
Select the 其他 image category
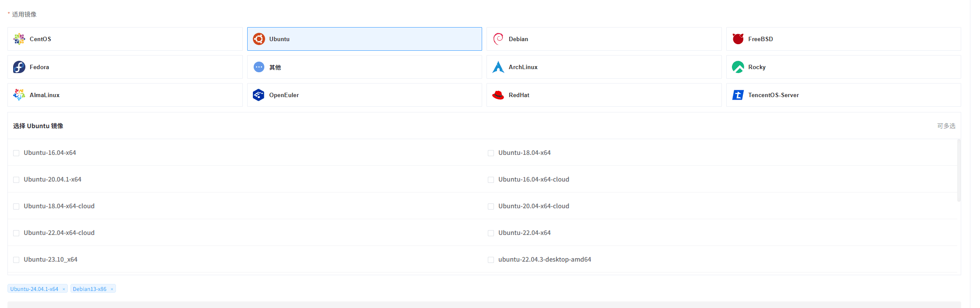click(x=364, y=67)
